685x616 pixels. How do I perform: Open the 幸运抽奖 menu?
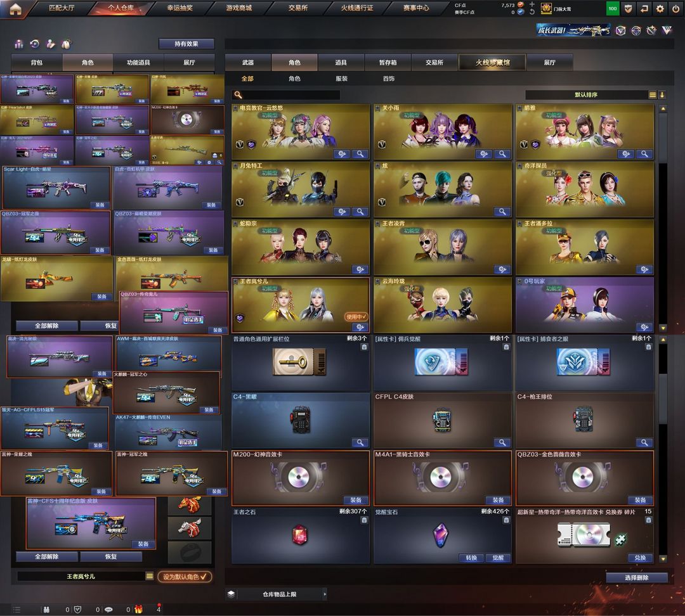coord(180,8)
